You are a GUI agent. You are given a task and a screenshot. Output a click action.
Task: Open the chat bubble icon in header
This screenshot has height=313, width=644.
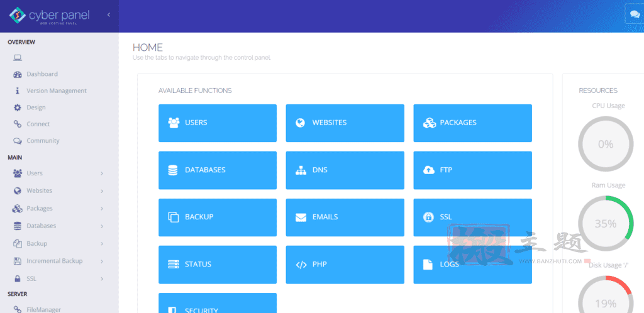634,14
